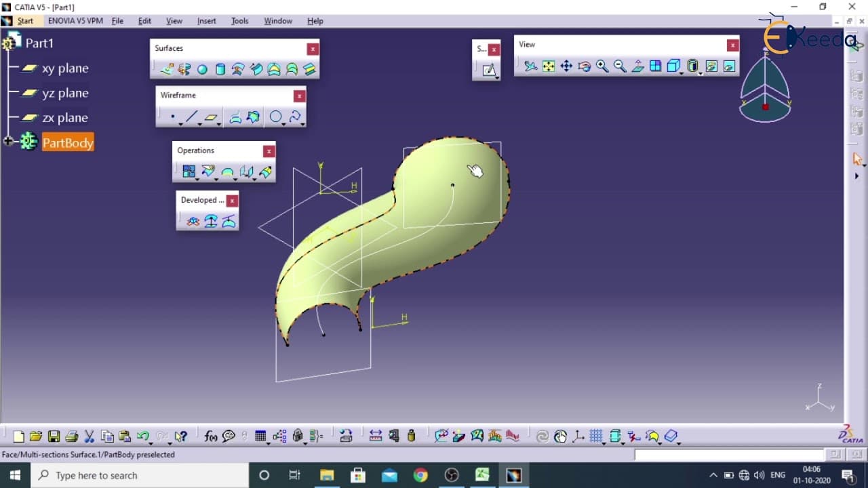This screenshot has width=868, height=488.
Task: Close the Operations toolbar
Action: click(269, 151)
